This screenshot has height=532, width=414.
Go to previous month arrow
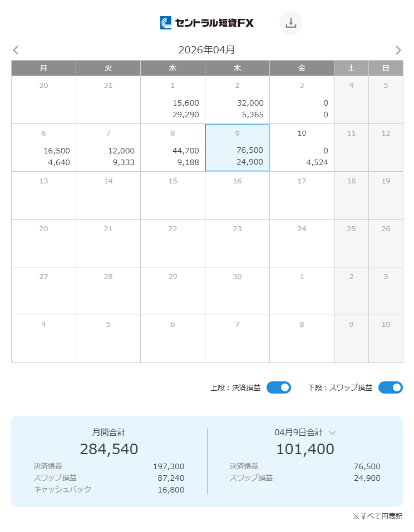(x=16, y=50)
